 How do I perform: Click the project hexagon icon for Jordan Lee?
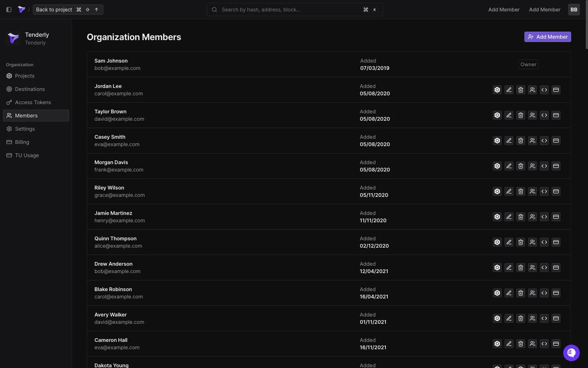[497, 90]
